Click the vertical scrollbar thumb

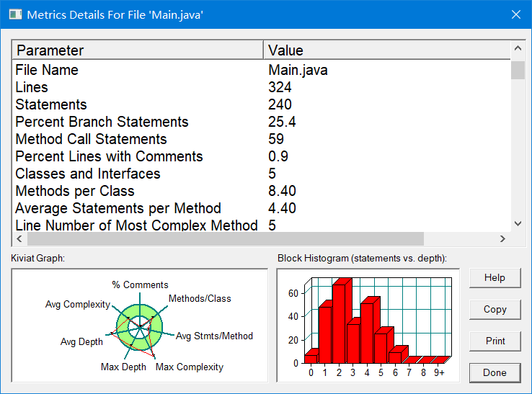pyautogui.click(x=518, y=70)
